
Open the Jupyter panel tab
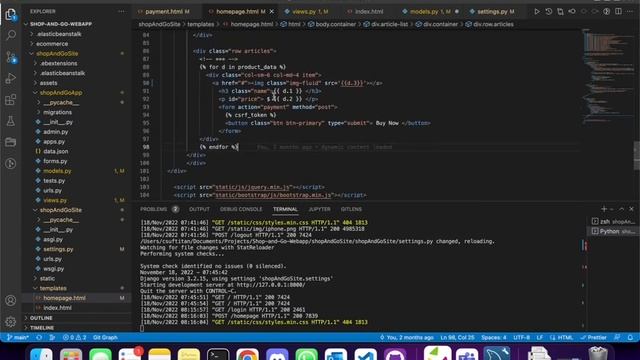[319, 209]
